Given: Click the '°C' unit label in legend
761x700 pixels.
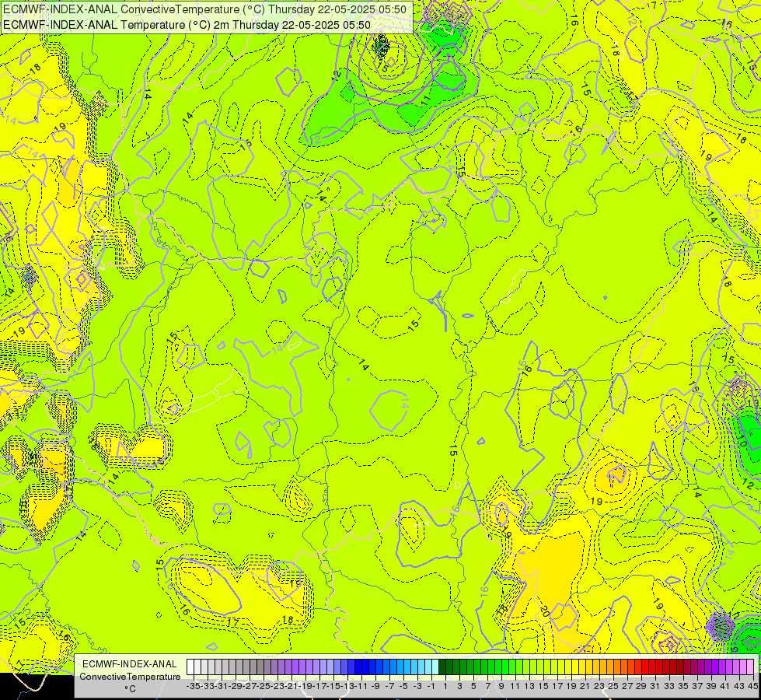Looking at the screenshot, I should [130, 689].
